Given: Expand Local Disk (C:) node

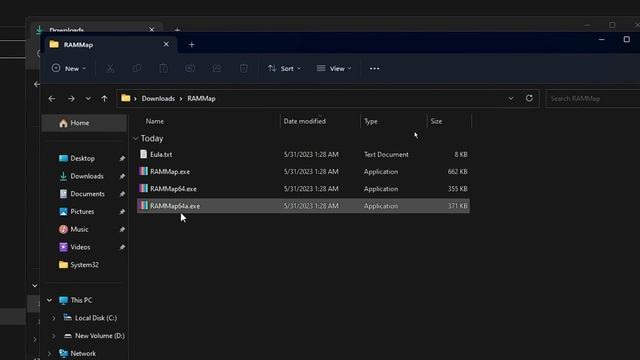Looking at the screenshot, I should point(53,318).
